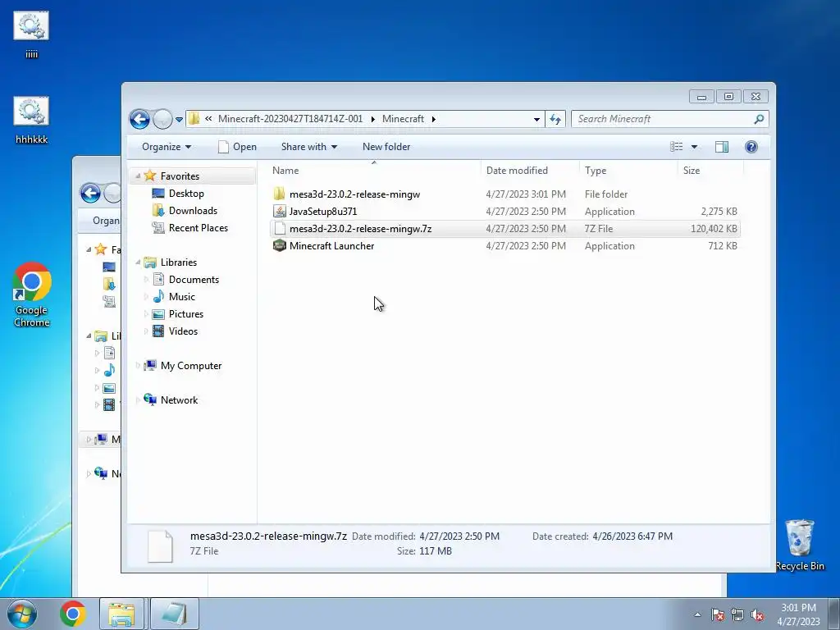Open Desktop in Favorites
Viewport: 840px width, 630px height.
tap(186, 194)
